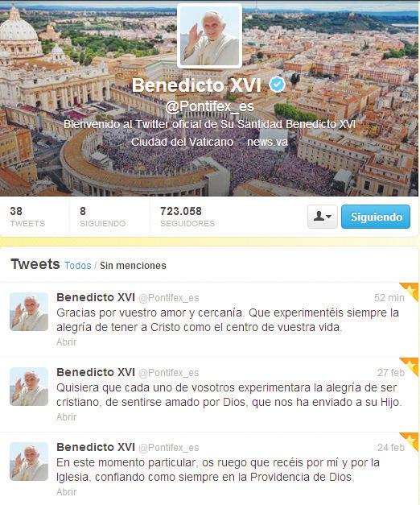Click the favorite star on the 27 feb tweet
Screen dimensions: 420x505
click(411, 365)
